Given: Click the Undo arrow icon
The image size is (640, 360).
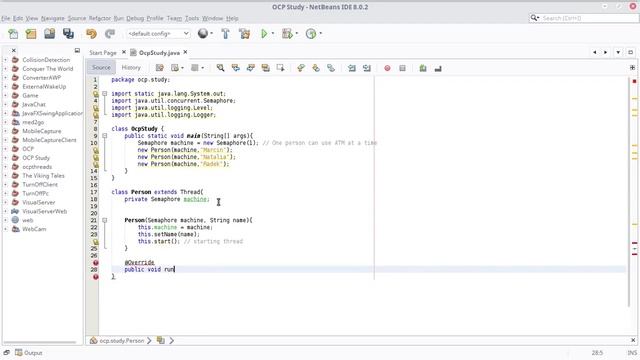Looking at the screenshot, I should [x=91, y=34].
